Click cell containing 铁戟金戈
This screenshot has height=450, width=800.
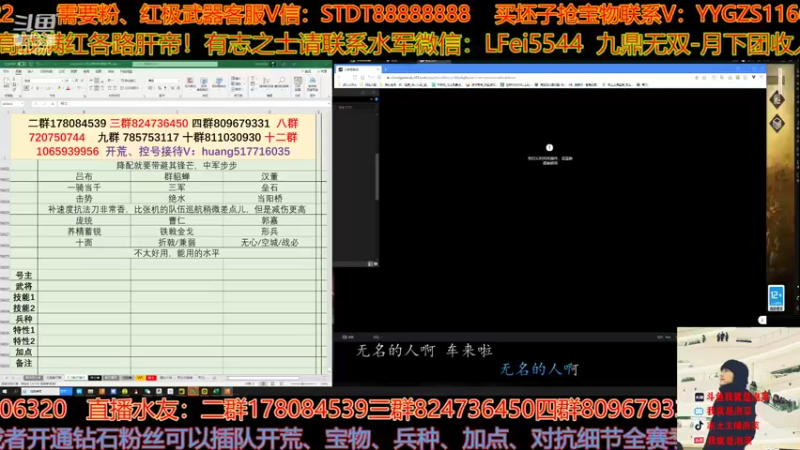(x=177, y=231)
